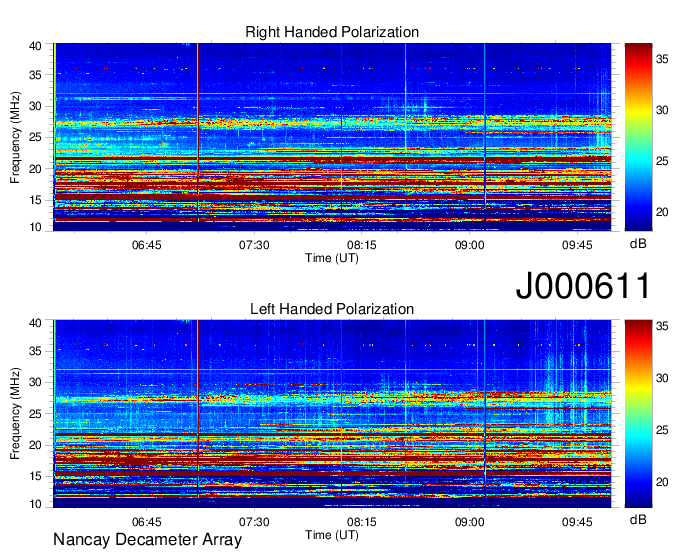Screen dimensions: 680x552
Task: Click the 40 MHz tick of Right Handed plot
Action: [x=35, y=46]
